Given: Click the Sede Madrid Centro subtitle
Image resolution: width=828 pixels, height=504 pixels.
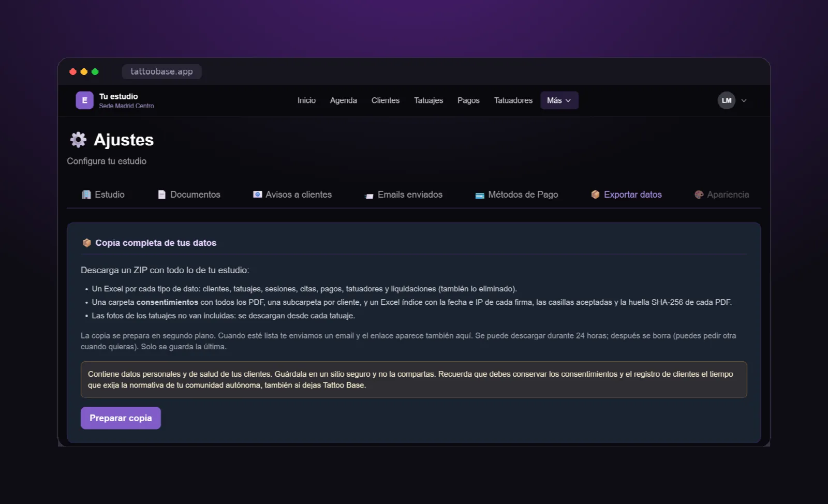Looking at the screenshot, I should point(126,106).
